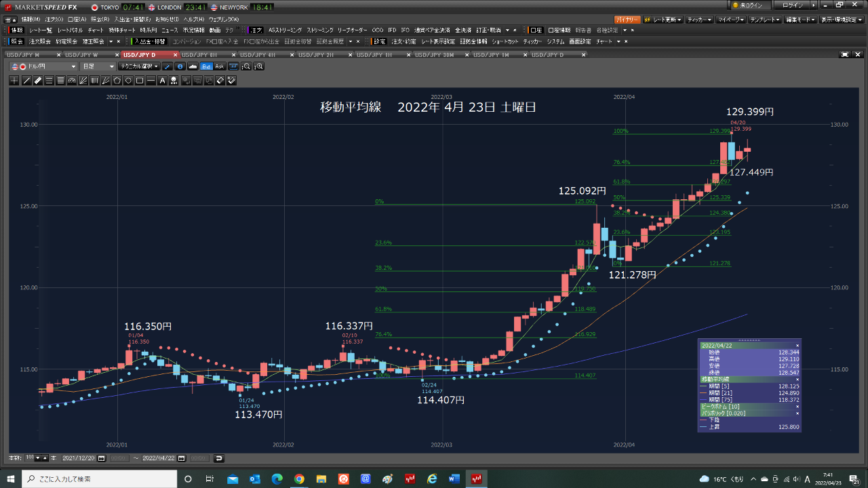Select the text annotation 'A' tool
Screen dimensions: 868x488
pyautogui.click(x=162, y=81)
